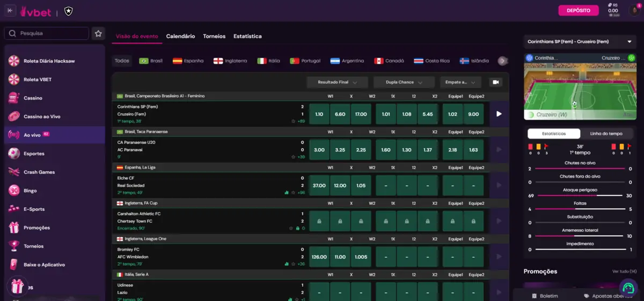Filter events by Argentina
Viewport: 644px width, 301px height.
[x=347, y=61]
